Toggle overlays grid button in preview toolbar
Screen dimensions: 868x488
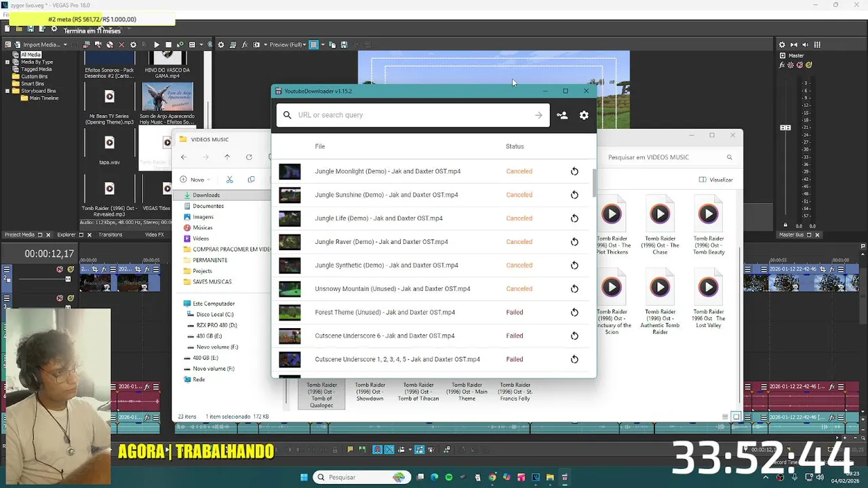[x=313, y=45]
